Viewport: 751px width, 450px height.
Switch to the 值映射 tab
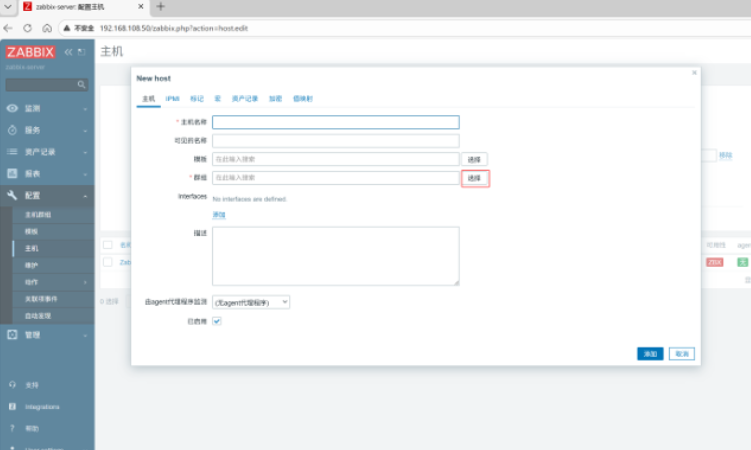[303, 99]
